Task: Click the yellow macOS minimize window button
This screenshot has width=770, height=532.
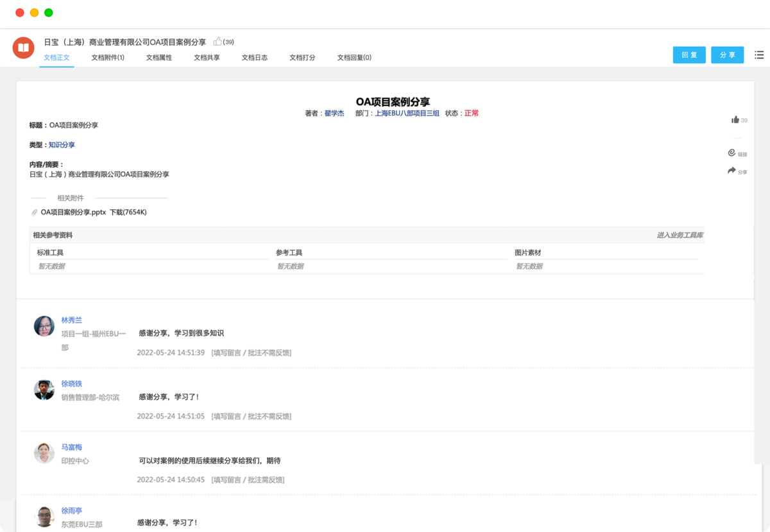Action: pos(35,13)
